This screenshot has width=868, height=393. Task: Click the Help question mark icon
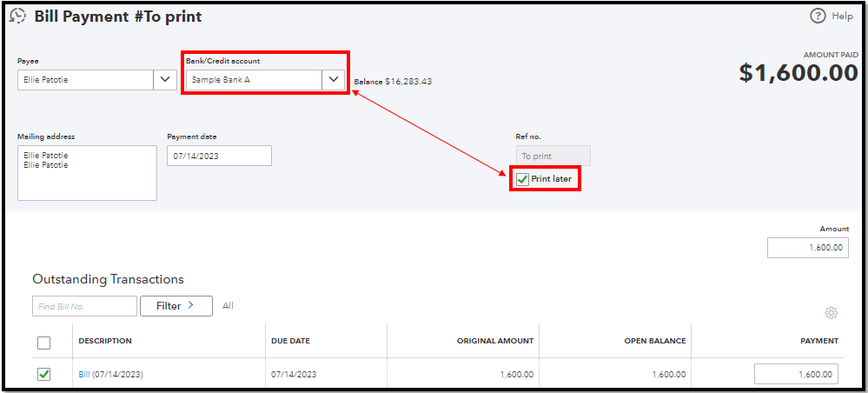pyautogui.click(x=818, y=16)
